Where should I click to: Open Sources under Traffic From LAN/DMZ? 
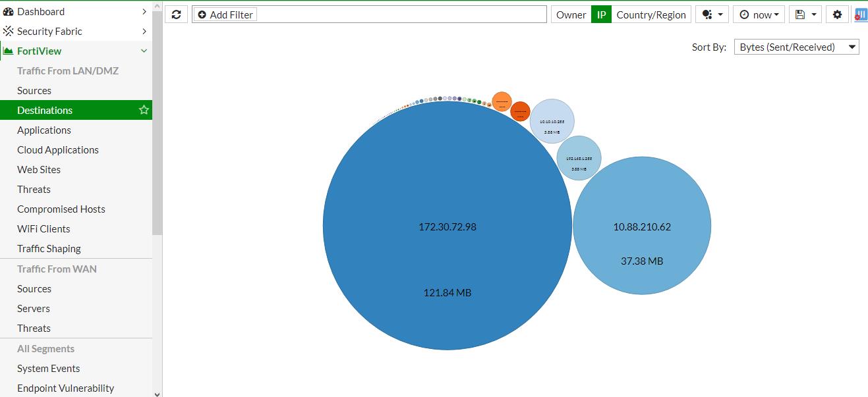click(x=34, y=90)
